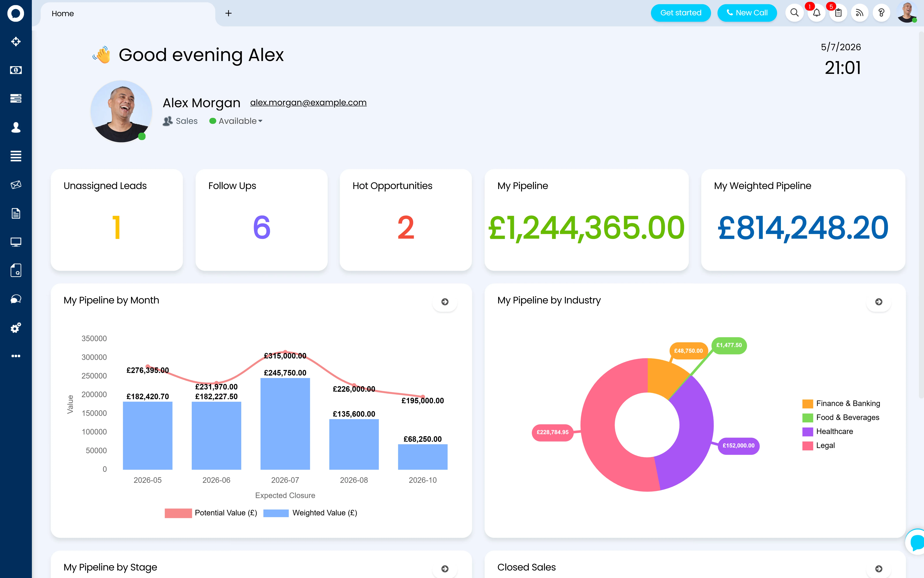Open the monitor screen sidebar icon
Image resolution: width=924 pixels, height=578 pixels.
(16, 242)
